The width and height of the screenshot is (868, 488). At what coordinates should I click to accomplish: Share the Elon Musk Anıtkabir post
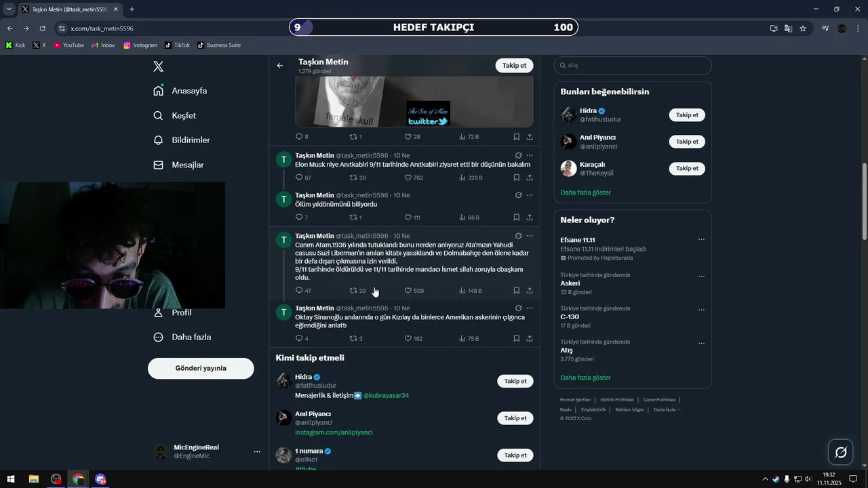tap(530, 178)
